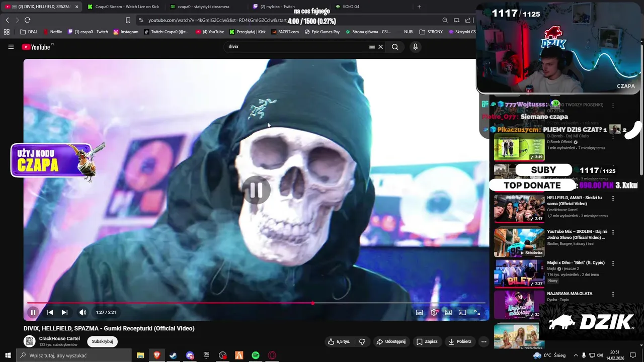This screenshot has height=362, width=644.
Task: Click the Windows taskbar search box
Action: [x=74, y=355]
